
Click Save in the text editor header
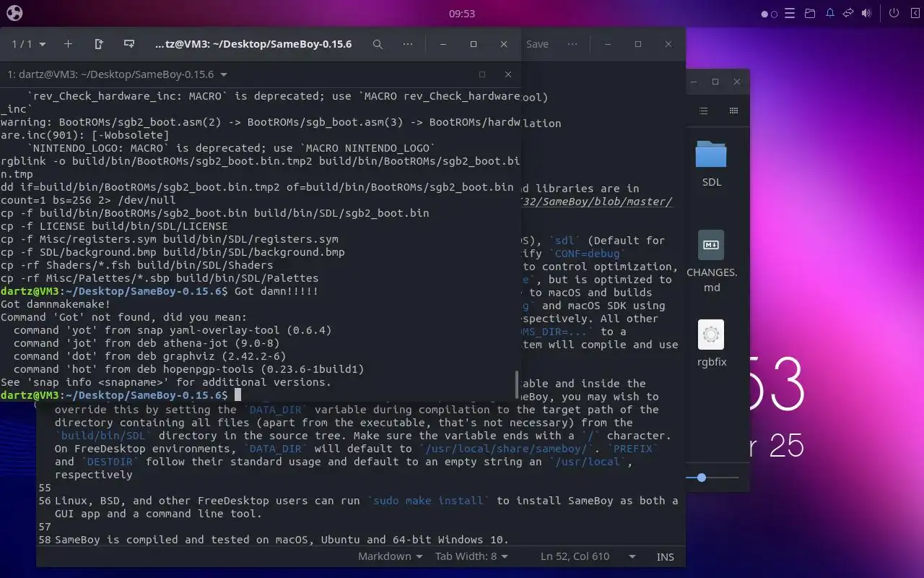537,44
